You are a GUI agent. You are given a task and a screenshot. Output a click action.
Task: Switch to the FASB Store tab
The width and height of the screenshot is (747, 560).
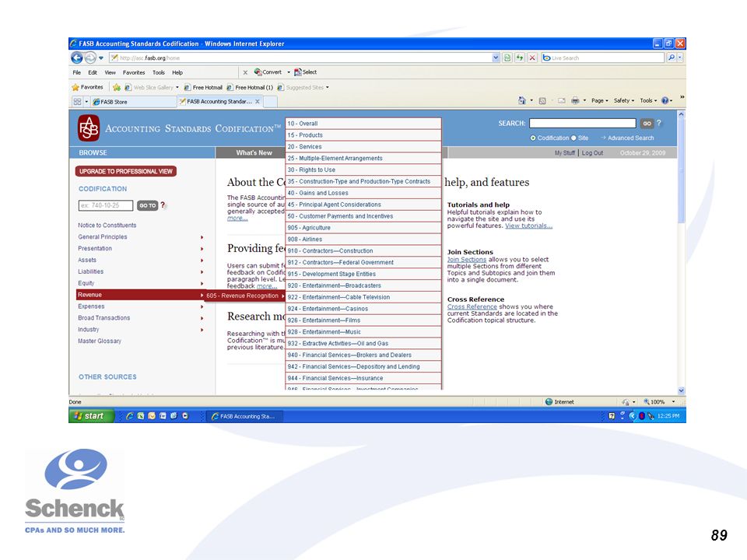(133, 101)
